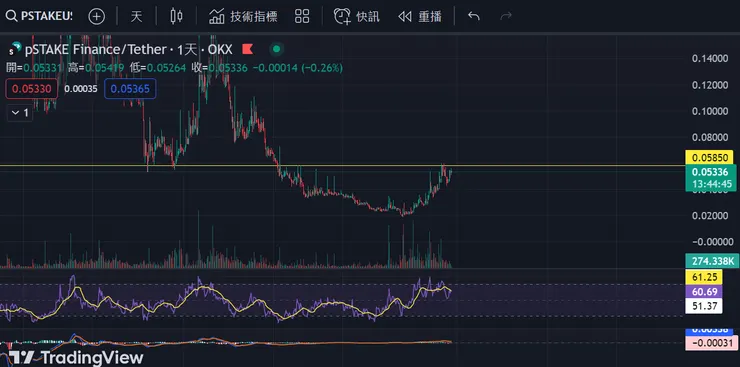This screenshot has width=740, height=367.
Task: Open candlestick chart type menu
Action: click(x=176, y=16)
